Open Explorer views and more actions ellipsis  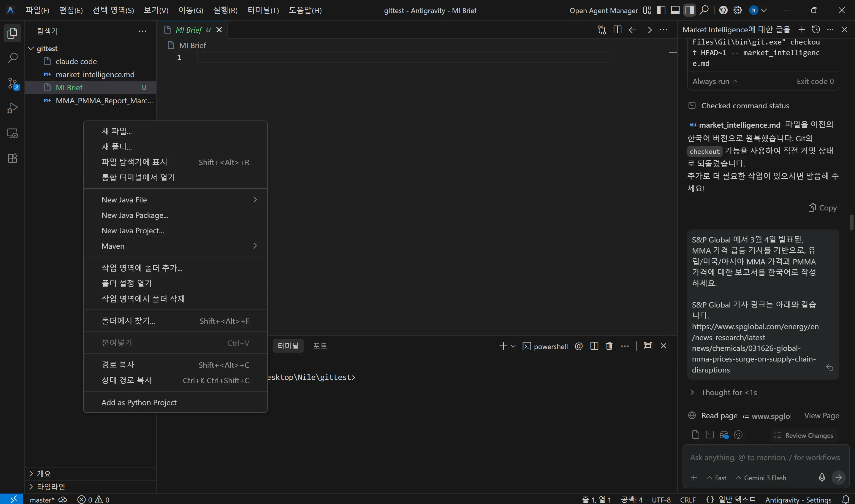click(142, 31)
